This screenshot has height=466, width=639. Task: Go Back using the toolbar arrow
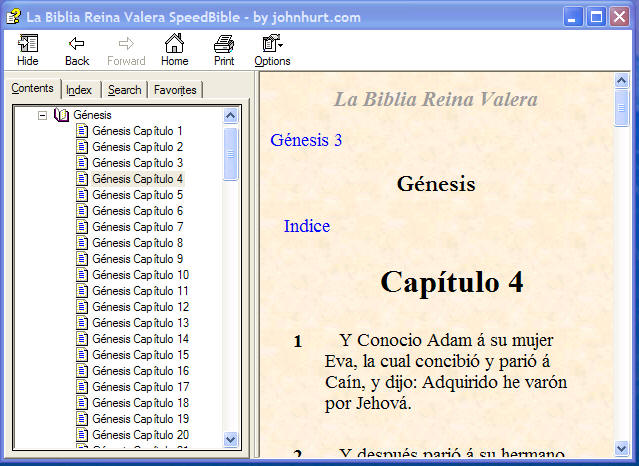point(77,43)
